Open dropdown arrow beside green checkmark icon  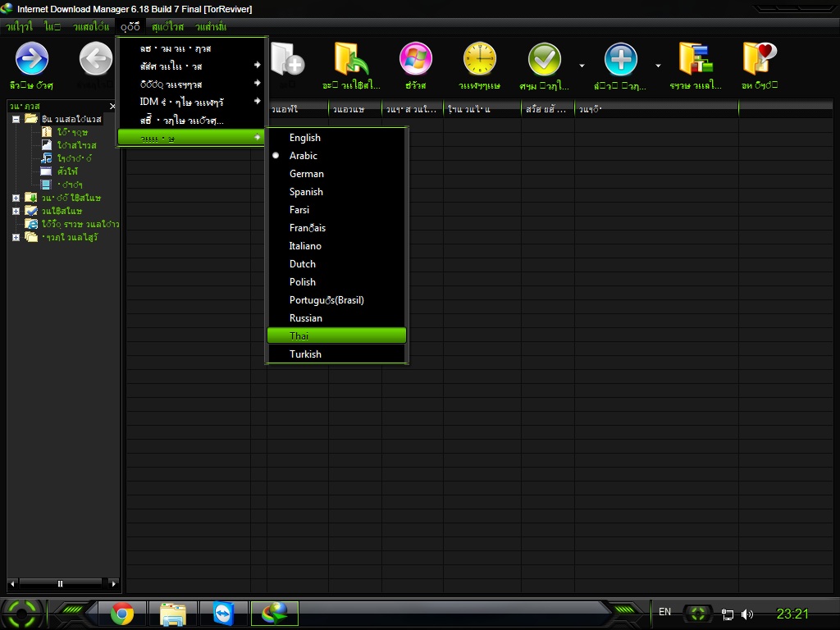coord(582,66)
